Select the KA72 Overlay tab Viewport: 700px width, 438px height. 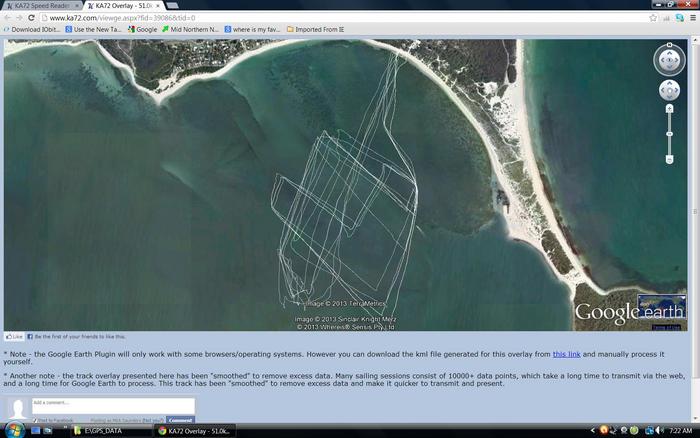(122, 6)
